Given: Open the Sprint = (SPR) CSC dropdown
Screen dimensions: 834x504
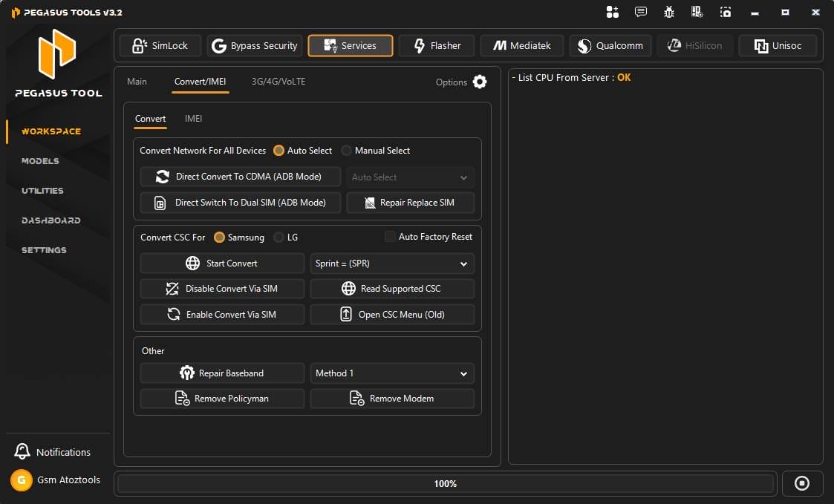Looking at the screenshot, I should point(392,264).
